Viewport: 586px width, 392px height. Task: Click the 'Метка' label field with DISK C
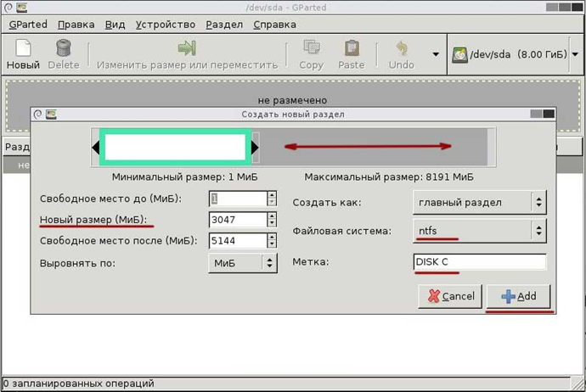(x=479, y=263)
